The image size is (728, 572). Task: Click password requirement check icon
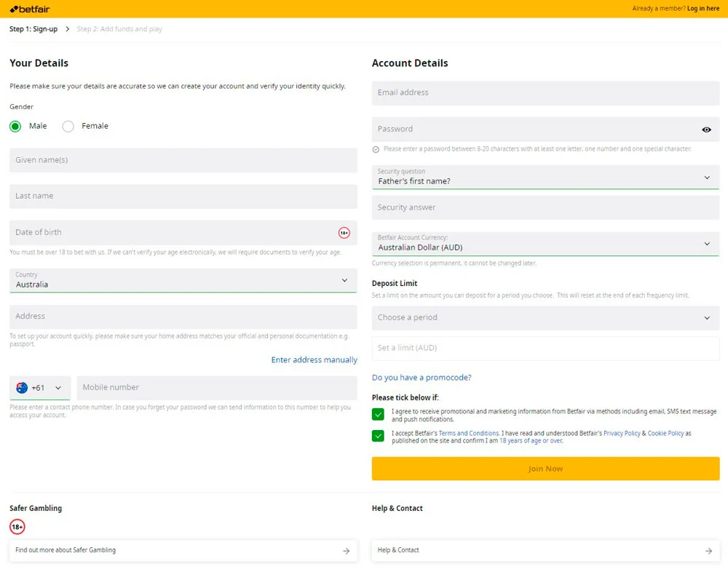pos(376,149)
